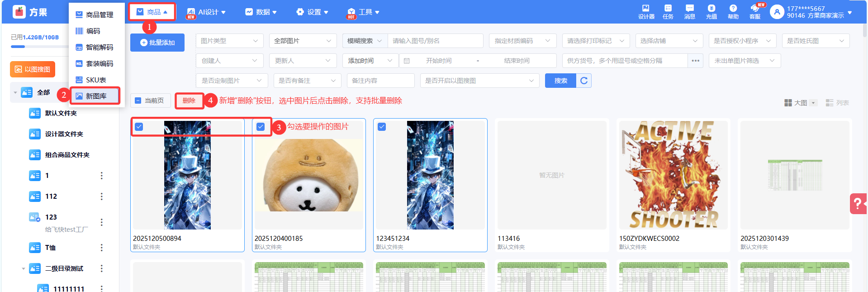Click the 方果 logo
This screenshot has width=868, height=292.
(x=30, y=12)
